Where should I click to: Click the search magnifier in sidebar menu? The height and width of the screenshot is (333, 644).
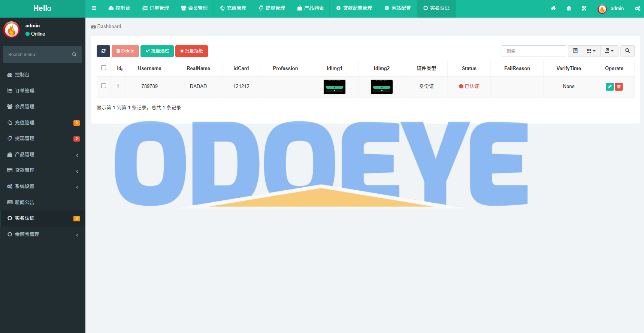74,55
